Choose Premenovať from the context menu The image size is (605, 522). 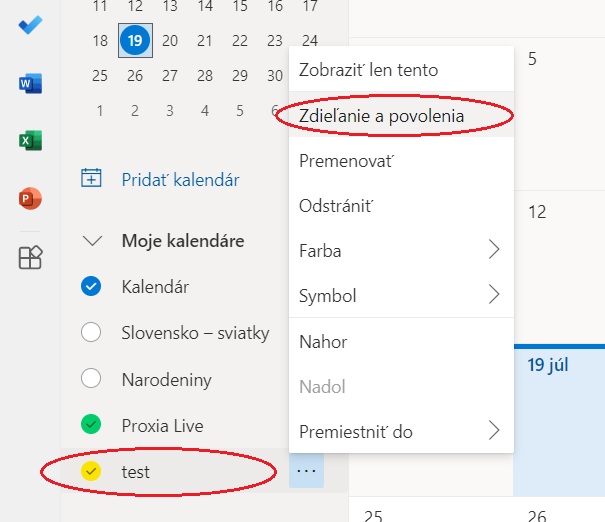coord(346,160)
